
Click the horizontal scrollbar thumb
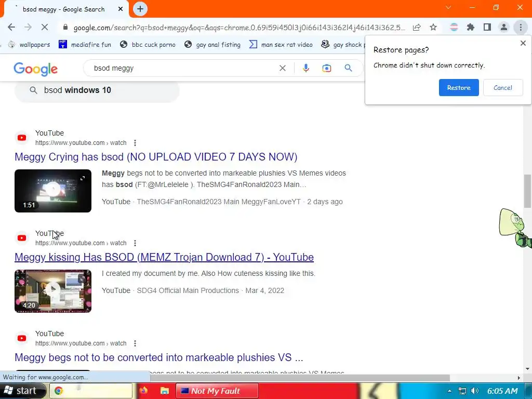click(x=300, y=378)
